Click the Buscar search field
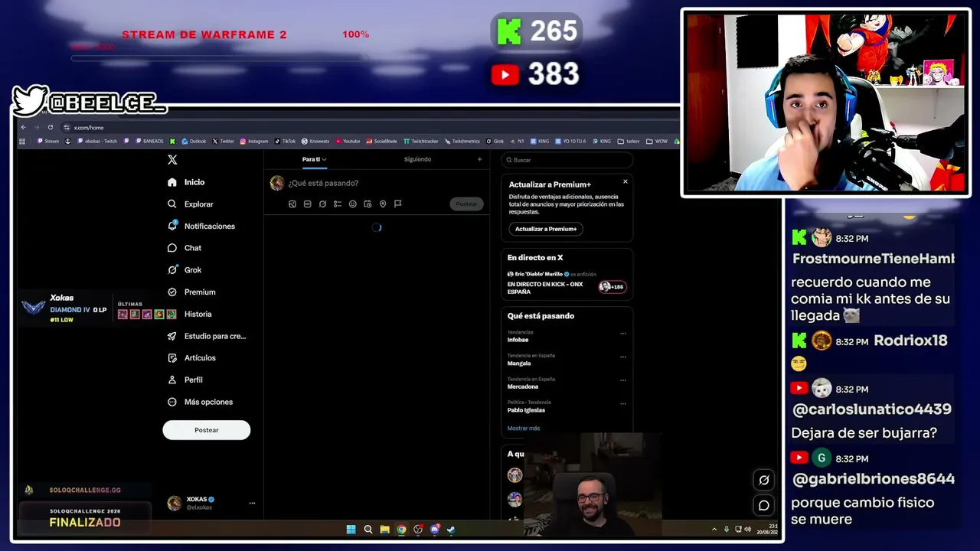 click(x=567, y=160)
